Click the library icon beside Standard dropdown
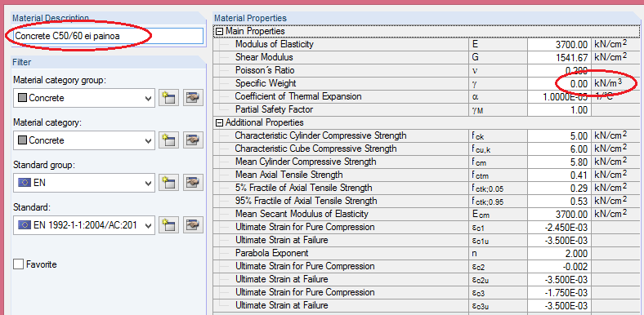Viewport: 644px width, 315px height. click(x=194, y=225)
